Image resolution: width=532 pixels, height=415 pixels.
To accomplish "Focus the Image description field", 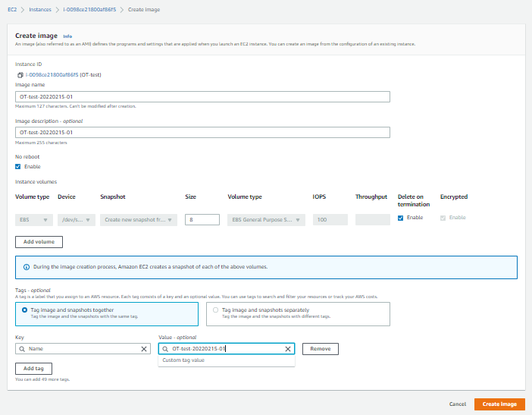I will (x=202, y=133).
